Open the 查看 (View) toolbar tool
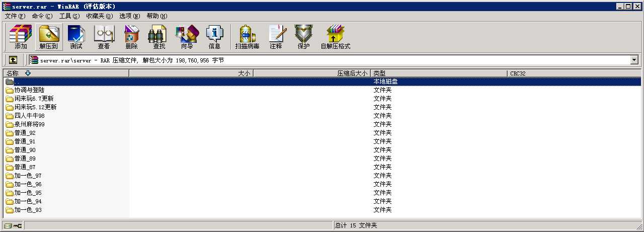 [x=104, y=37]
